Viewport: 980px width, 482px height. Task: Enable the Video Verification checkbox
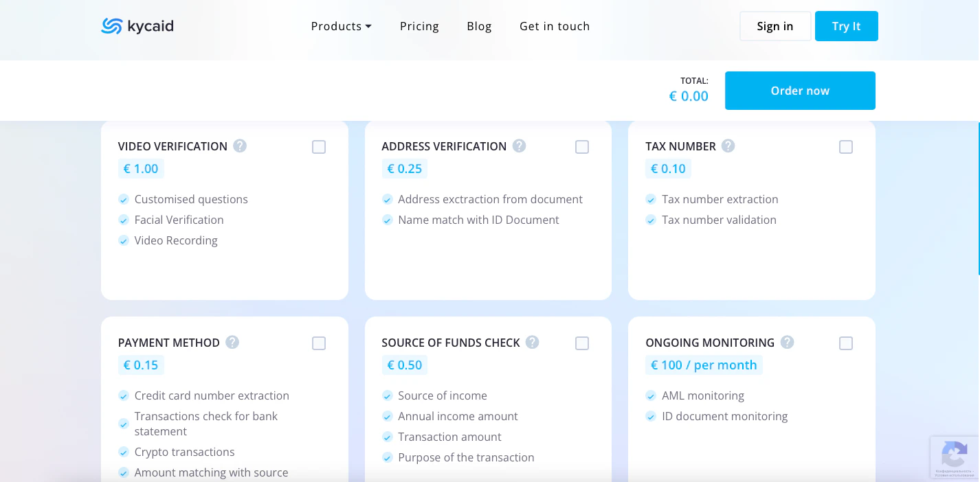click(x=319, y=147)
